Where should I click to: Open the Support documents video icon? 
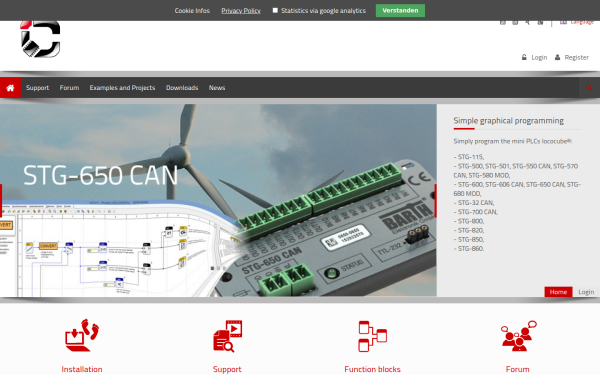coord(227,336)
